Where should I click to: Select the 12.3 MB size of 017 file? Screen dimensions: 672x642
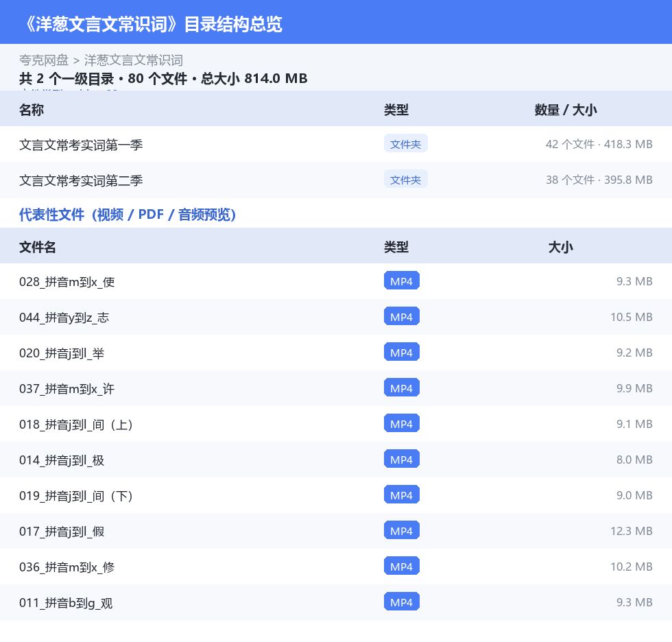coord(632,531)
